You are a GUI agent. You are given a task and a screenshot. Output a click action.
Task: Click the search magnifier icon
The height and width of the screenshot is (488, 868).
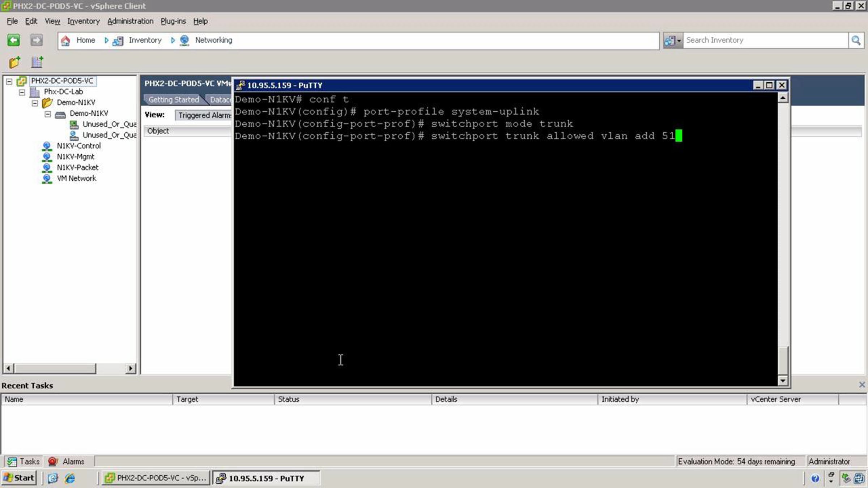click(856, 40)
